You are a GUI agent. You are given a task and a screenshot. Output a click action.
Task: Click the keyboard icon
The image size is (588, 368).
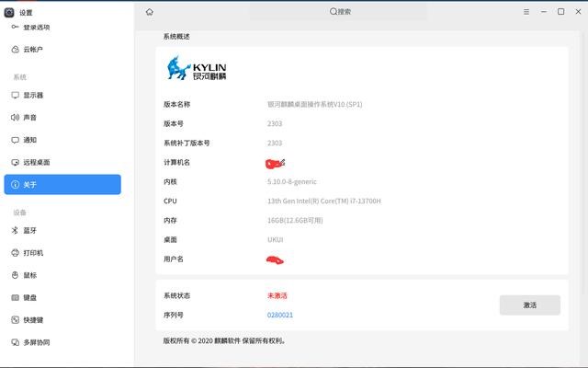pos(15,297)
